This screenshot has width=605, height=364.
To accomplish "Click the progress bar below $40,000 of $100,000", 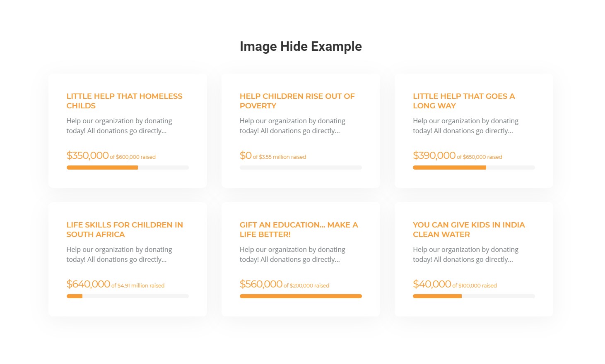I will 474,296.
